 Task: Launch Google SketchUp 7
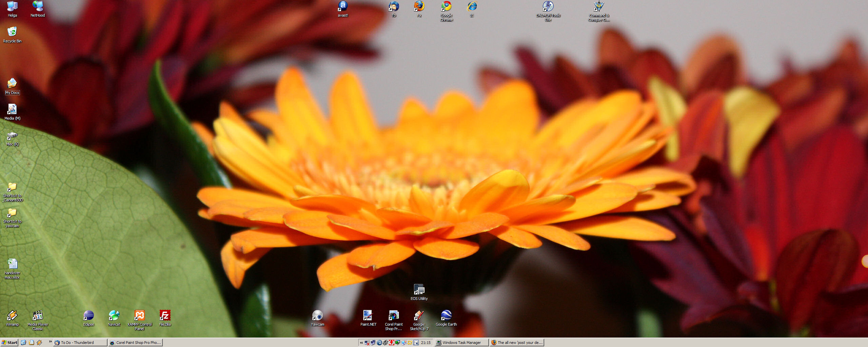click(x=419, y=320)
